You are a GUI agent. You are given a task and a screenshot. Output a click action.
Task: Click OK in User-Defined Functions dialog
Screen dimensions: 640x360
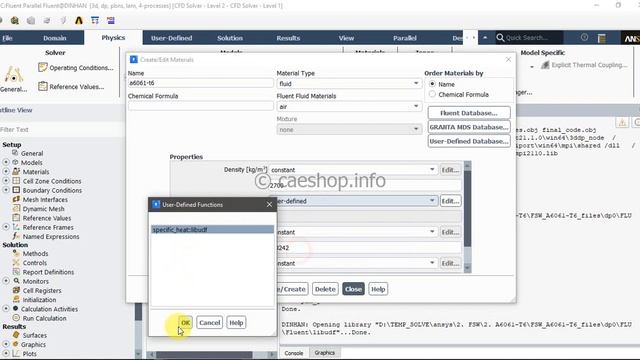pos(185,322)
